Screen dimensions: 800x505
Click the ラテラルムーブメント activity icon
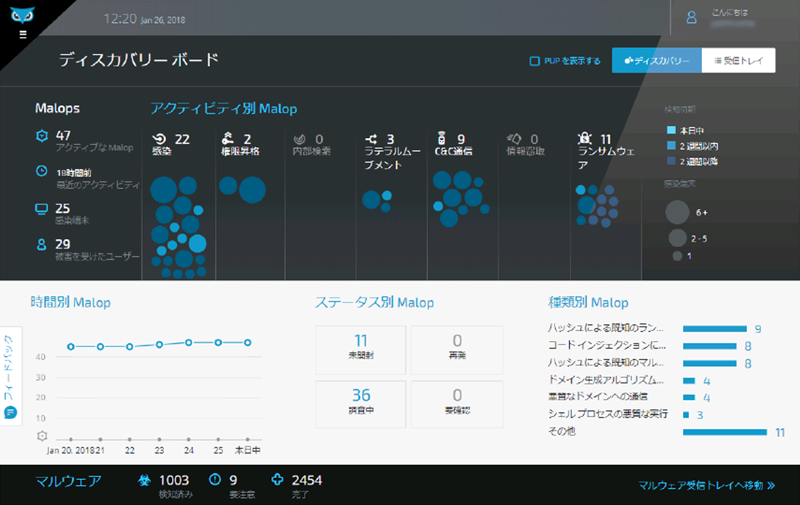click(x=372, y=139)
